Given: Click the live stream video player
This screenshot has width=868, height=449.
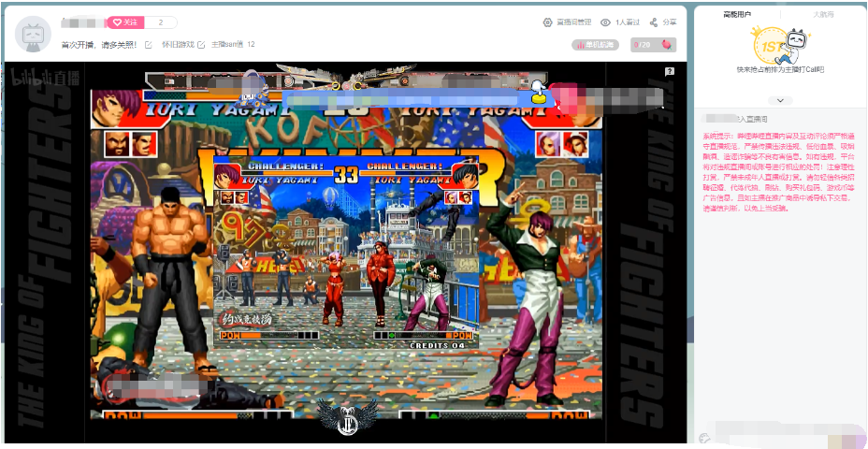Looking at the screenshot, I should tap(346, 253).
